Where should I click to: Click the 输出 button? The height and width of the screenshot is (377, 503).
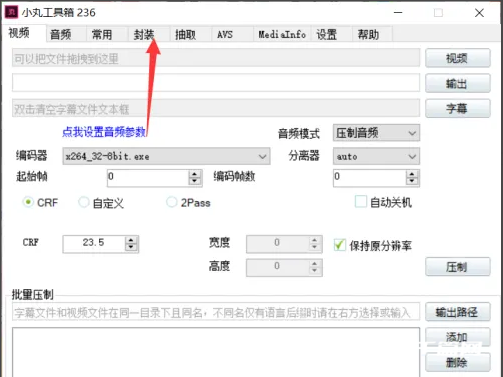pos(458,83)
